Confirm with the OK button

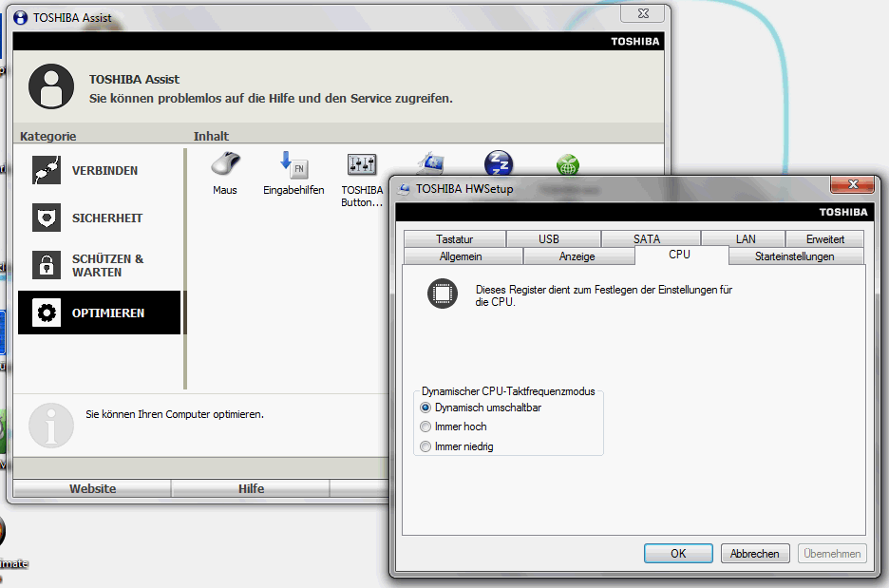pyautogui.click(x=678, y=554)
